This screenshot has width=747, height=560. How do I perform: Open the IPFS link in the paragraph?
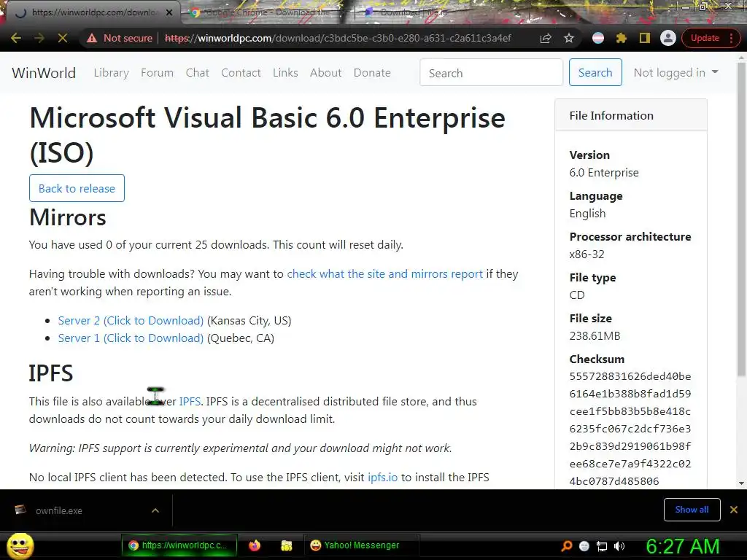(x=190, y=402)
